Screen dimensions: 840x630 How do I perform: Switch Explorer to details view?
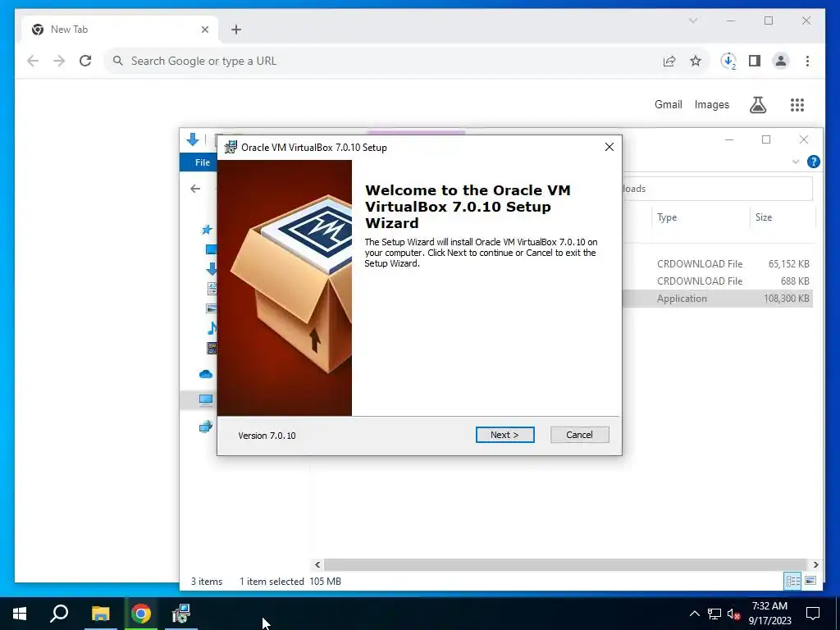click(x=792, y=581)
